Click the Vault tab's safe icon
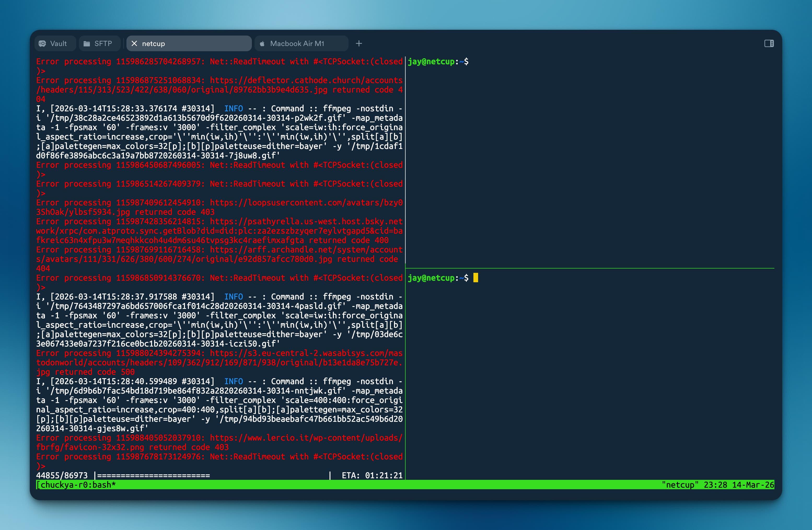The height and width of the screenshot is (530, 812). [x=42, y=44]
